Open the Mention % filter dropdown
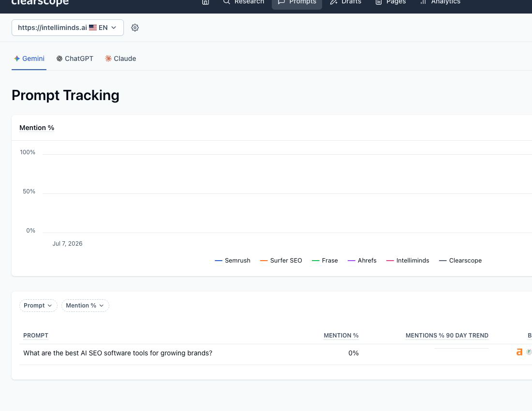This screenshot has height=411, width=532. pyautogui.click(x=85, y=306)
